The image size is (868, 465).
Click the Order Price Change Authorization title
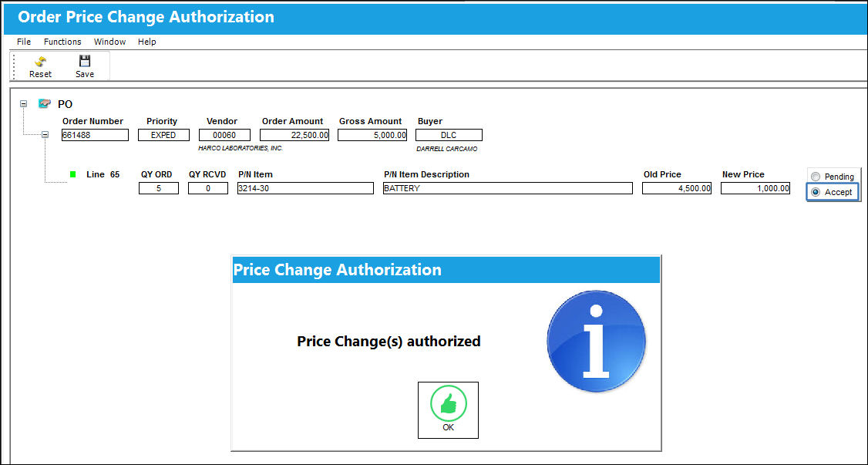point(146,17)
